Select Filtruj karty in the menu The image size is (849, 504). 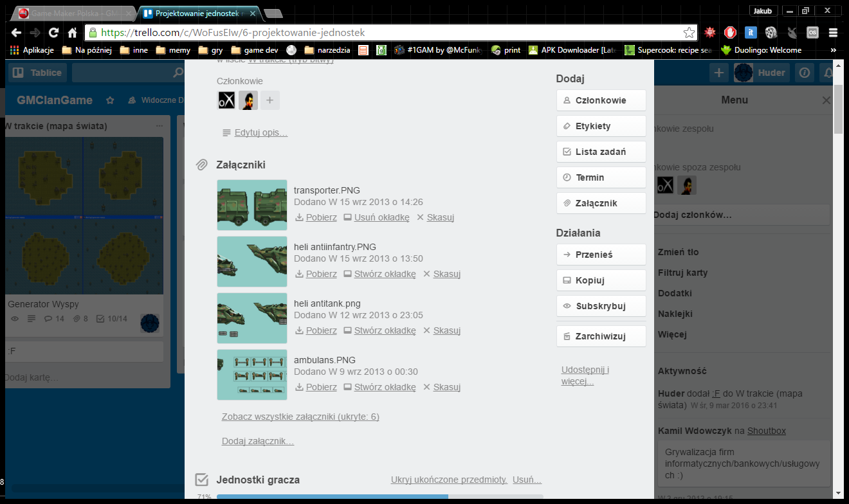pyautogui.click(x=682, y=273)
